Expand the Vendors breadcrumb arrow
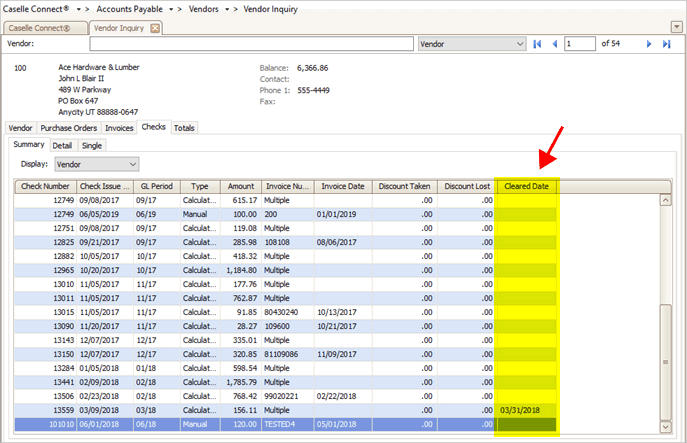 [227, 9]
